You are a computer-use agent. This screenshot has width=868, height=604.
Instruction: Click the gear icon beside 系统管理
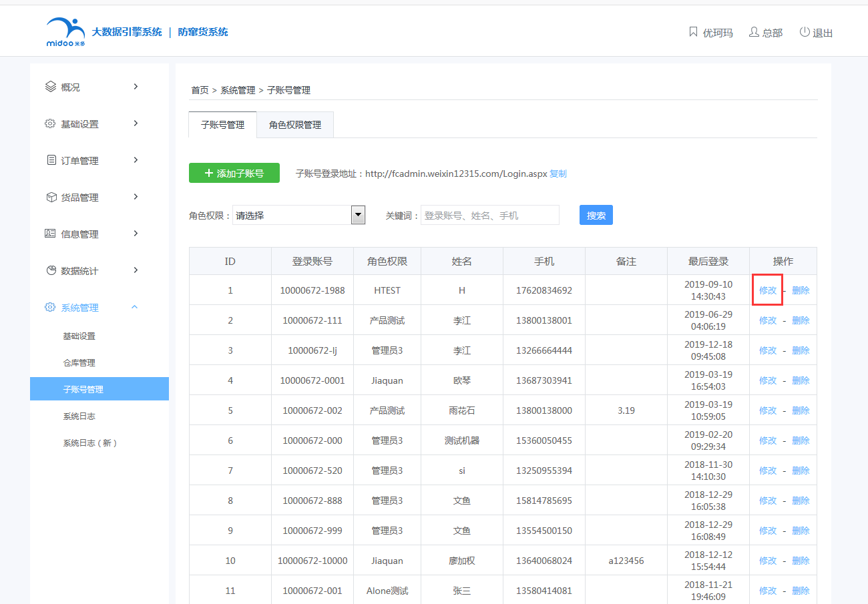[50, 307]
